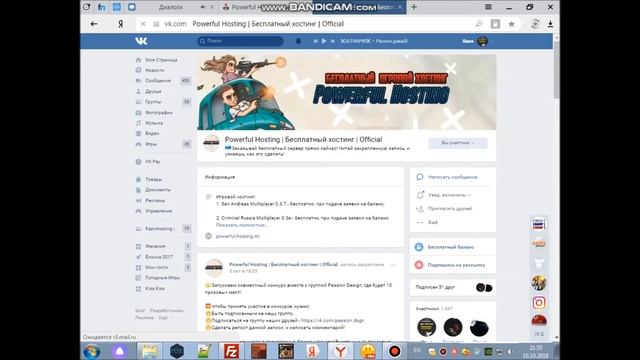Open the Участники members list heading
This screenshot has height=360, width=640.
point(427,309)
